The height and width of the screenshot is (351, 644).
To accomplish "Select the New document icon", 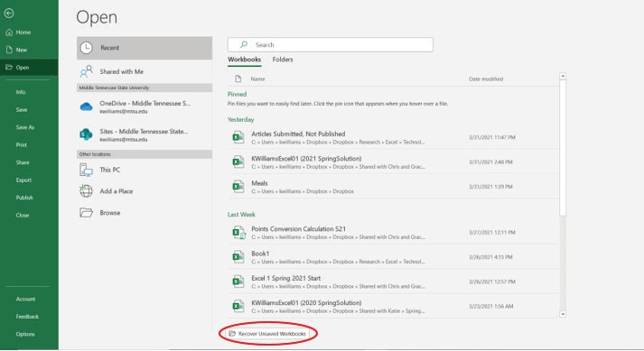I will 9,50.
